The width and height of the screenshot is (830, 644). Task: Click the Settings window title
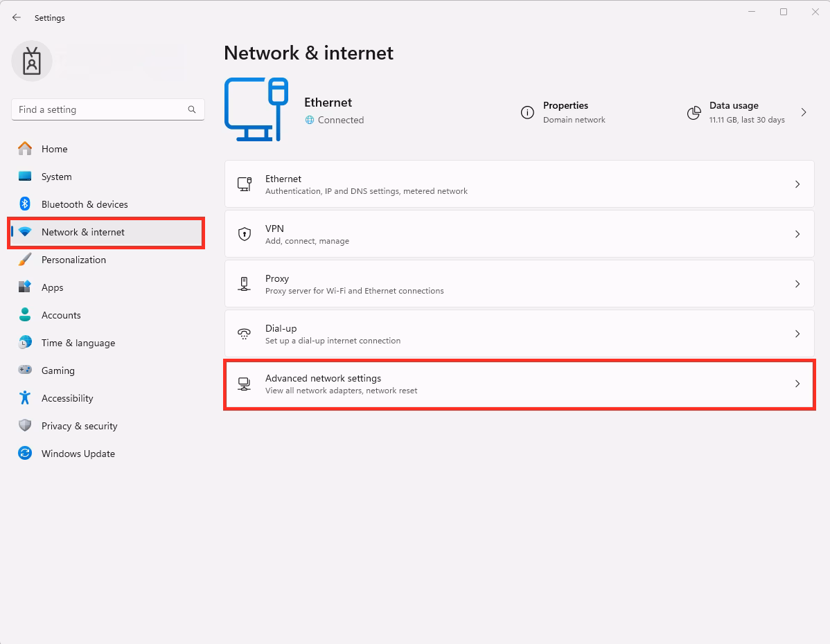[50, 17]
